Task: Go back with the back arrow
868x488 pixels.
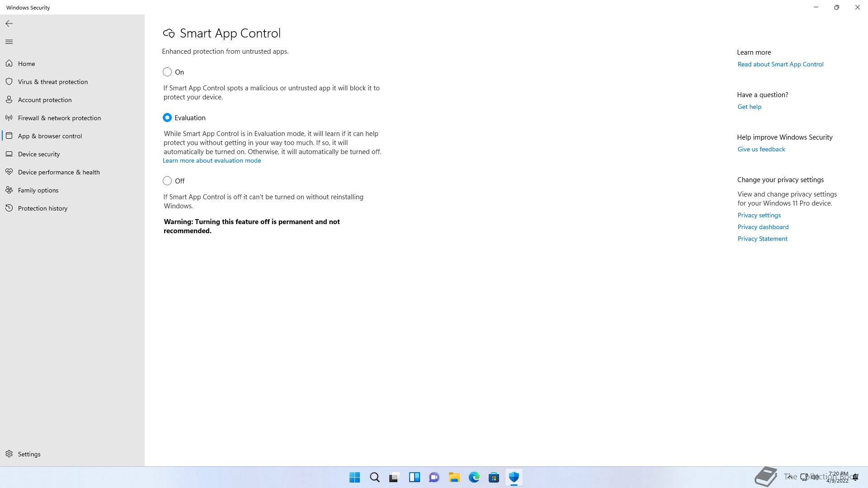Action: pos(9,23)
